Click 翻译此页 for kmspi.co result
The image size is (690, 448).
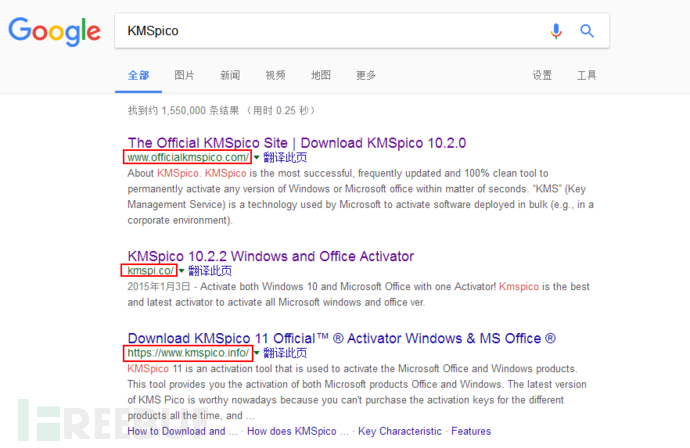(x=210, y=271)
